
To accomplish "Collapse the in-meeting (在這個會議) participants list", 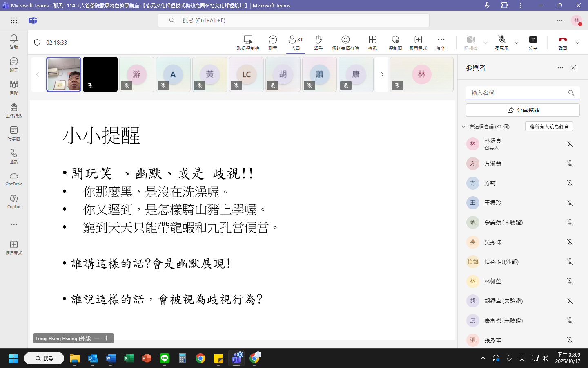I will click(x=463, y=127).
